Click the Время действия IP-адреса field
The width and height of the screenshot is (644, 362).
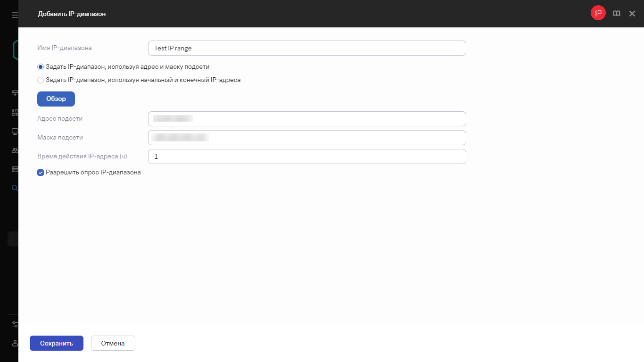tap(307, 156)
